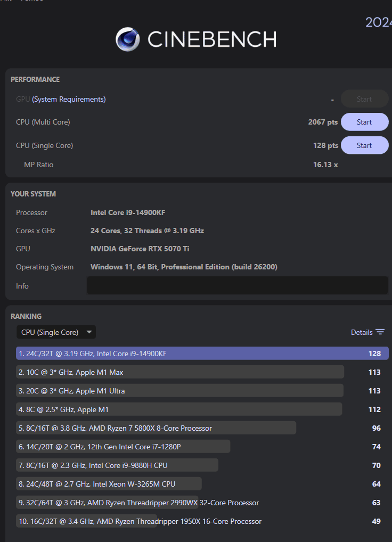
Task: Click the NVIDIA GeForce RTX 5070 Ti value
Action: [x=140, y=249]
